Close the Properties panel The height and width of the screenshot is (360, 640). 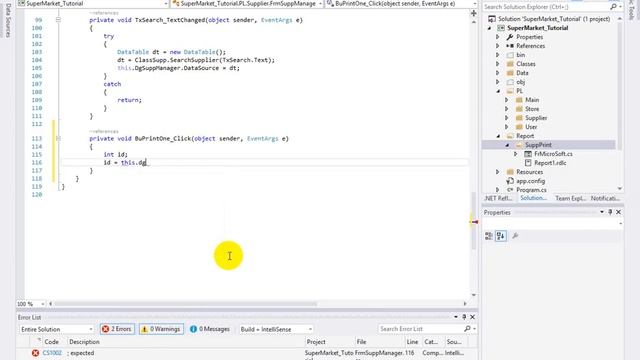click(618, 212)
